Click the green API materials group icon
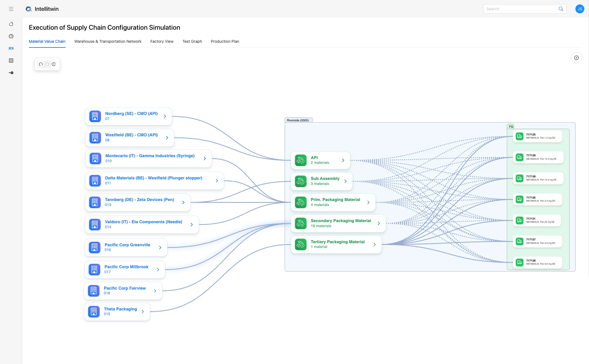This screenshot has width=589, height=364. click(x=300, y=160)
